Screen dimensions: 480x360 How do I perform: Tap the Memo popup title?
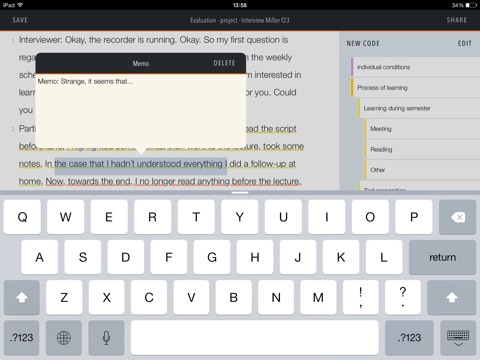click(x=141, y=63)
